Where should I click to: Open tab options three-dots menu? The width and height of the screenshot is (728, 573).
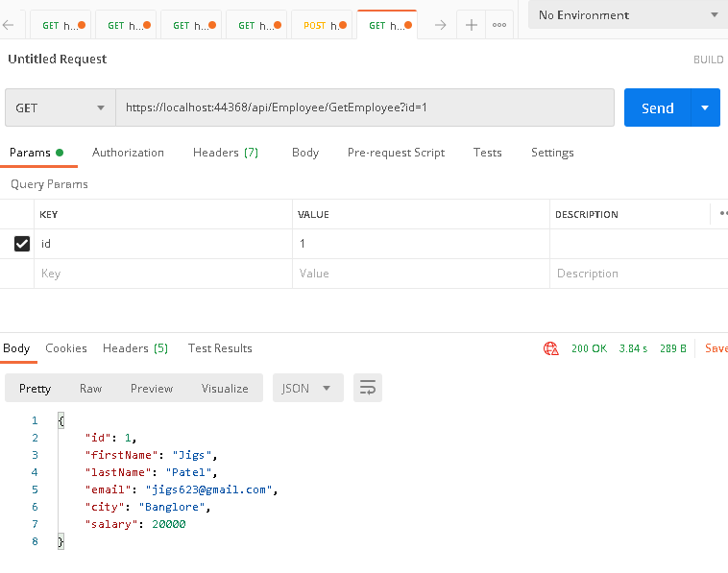tap(499, 25)
